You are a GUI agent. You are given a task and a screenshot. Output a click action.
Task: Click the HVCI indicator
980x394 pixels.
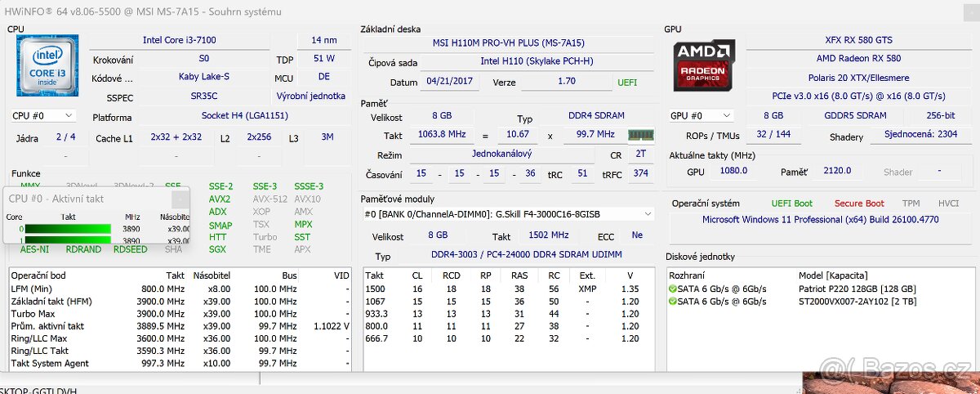[x=948, y=203]
